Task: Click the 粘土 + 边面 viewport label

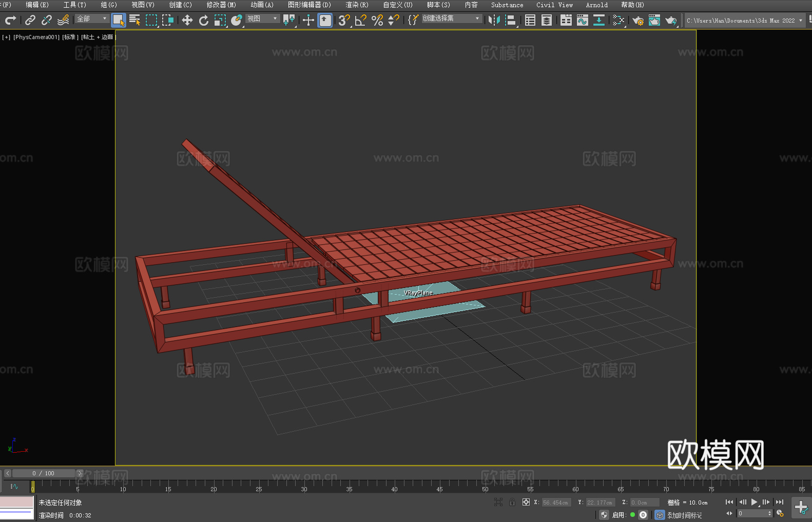Action: pyautogui.click(x=99, y=37)
